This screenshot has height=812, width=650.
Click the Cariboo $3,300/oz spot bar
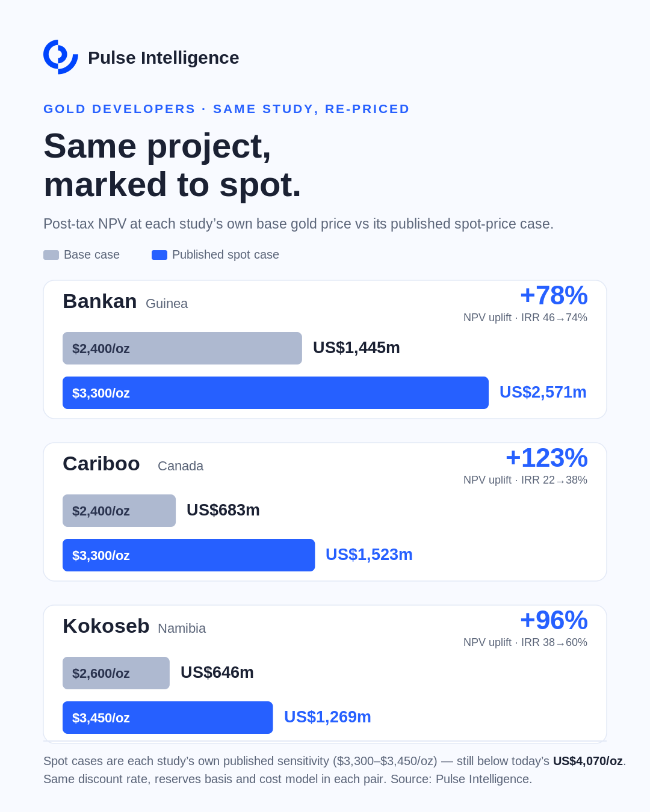coord(189,555)
